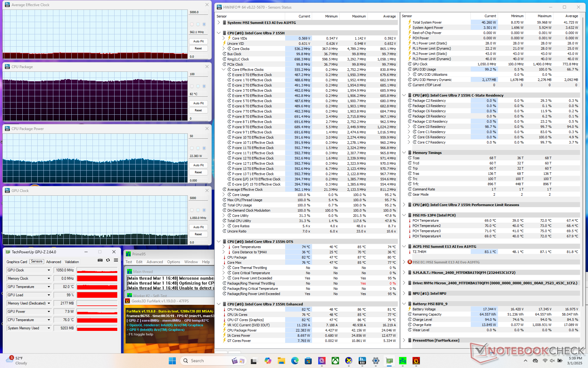The width and height of the screenshot is (588, 368).
Task: Click the GPU-Z screenshot camera icon
Action: [100, 260]
